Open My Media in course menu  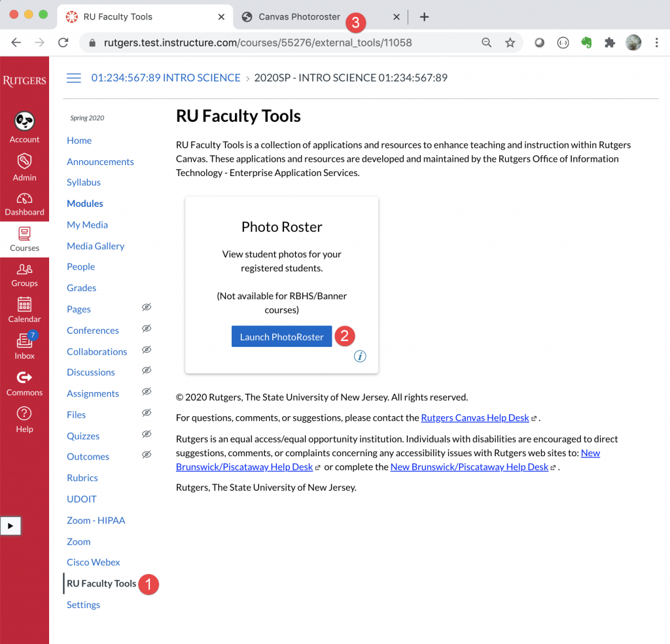[x=87, y=224]
